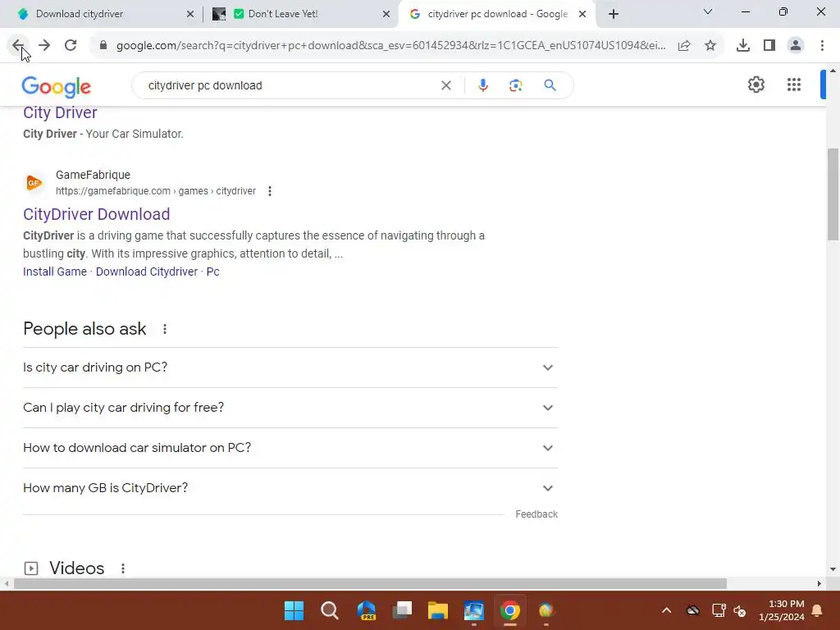Image resolution: width=840 pixels, height=630 pixels.
Task: Click the scrollbar down arrow
Action: [x=833, y=569]
